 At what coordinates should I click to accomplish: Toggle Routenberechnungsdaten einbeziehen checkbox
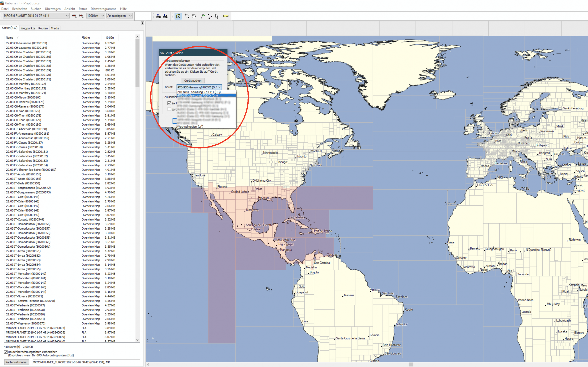6,352
